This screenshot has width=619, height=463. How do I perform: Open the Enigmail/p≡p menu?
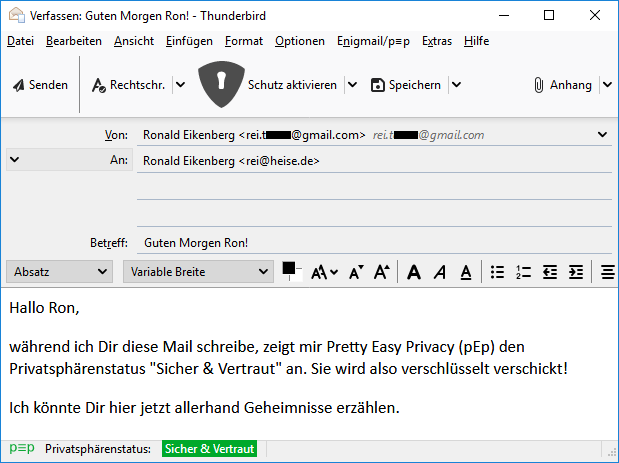click(373, 41)
